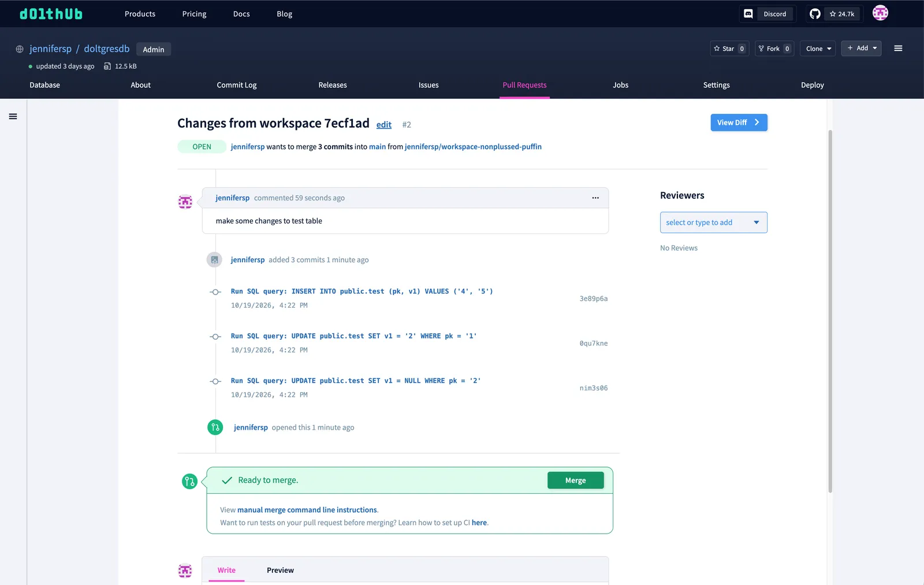Viewport: 924px width, 585px height.
Task: Open the Deploy tab
Action: click(x=812, y=85)
